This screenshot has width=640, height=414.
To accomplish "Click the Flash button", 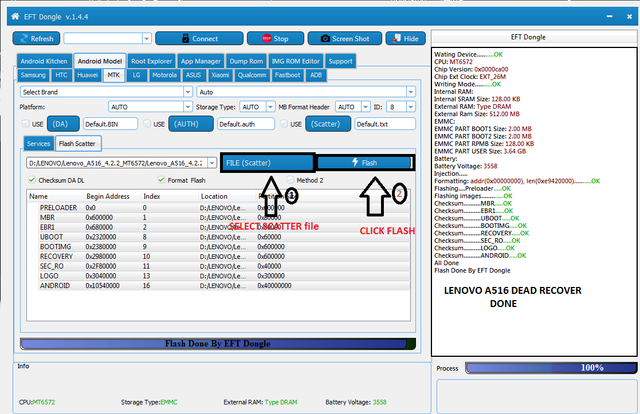I will click(x=365, y=163).
